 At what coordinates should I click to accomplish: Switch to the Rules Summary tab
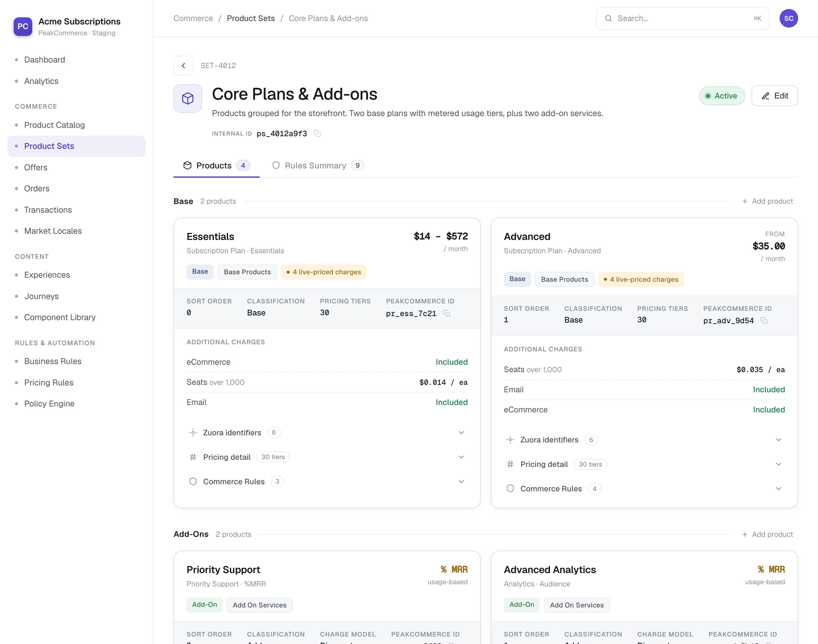pos(318,166)
